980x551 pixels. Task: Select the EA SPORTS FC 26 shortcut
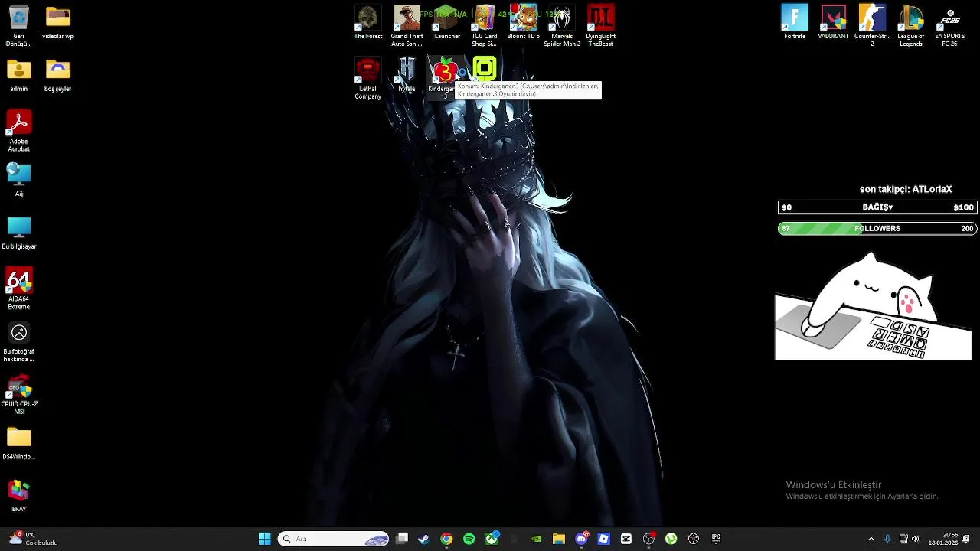[x=949, y=26]
